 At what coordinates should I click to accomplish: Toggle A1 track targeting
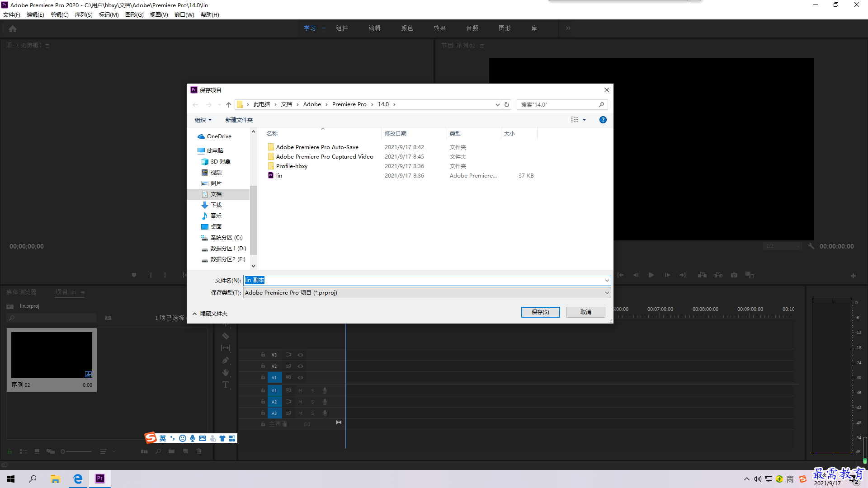(274, 390)
